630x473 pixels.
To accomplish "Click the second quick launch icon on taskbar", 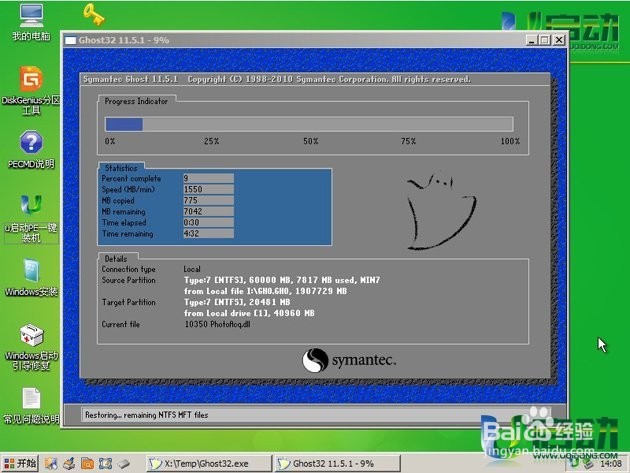I will click(69, 463).
